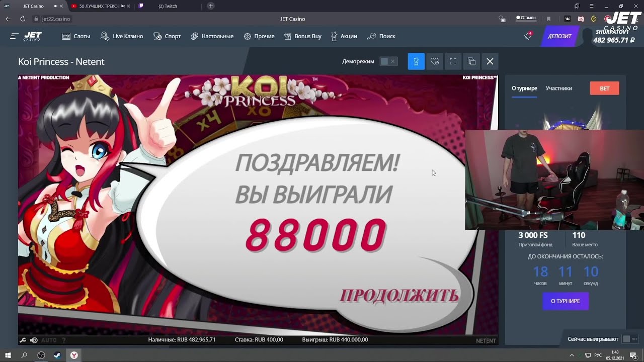Click Наличные: RUB 482.965,71 text
Viewport: 644px width, 362px height.
pyautogui.click(x=182, y=340)
